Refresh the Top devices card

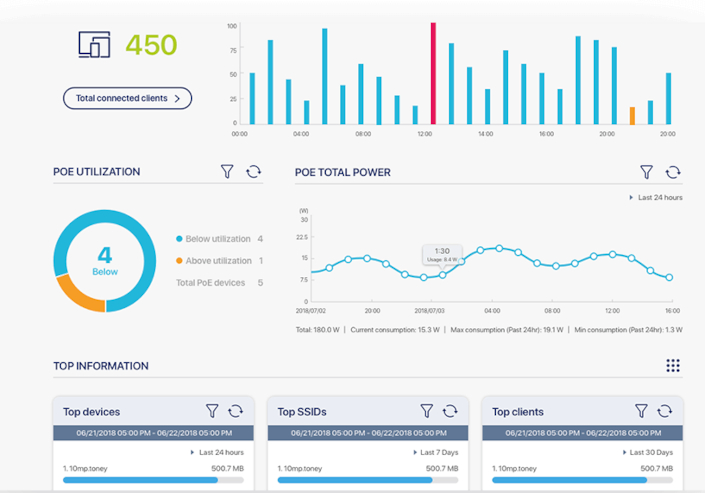(236, 411)
